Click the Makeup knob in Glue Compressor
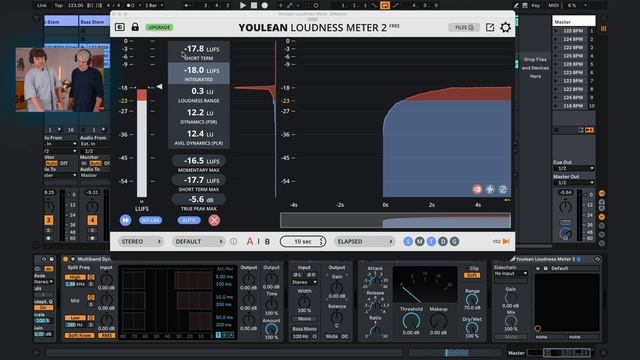Image resolution: width=640 pixels, height=360 pixels. pos(438,321)
